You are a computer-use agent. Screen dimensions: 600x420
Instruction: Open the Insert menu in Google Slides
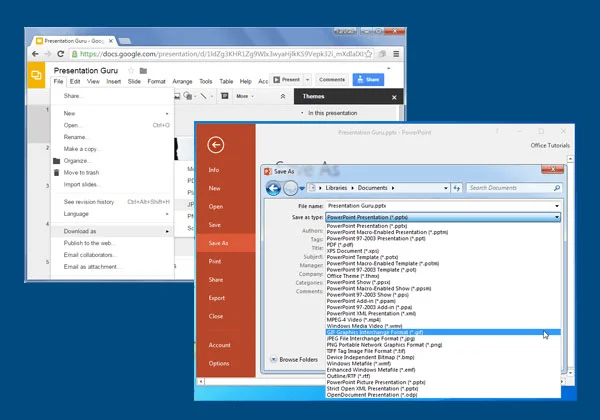click(x=114, y=81)
